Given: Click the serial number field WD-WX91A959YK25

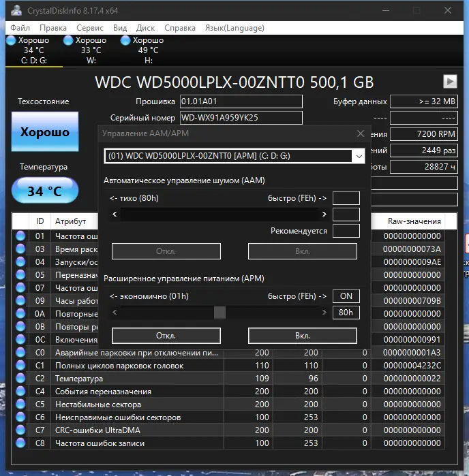Looking at the screenshot, I should coord(241,118).
